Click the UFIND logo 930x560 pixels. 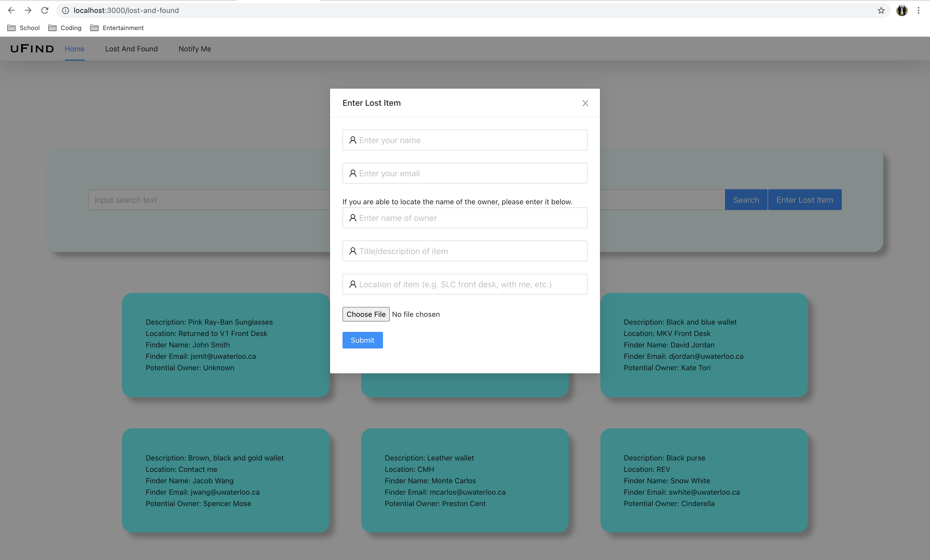coord(32,49)
